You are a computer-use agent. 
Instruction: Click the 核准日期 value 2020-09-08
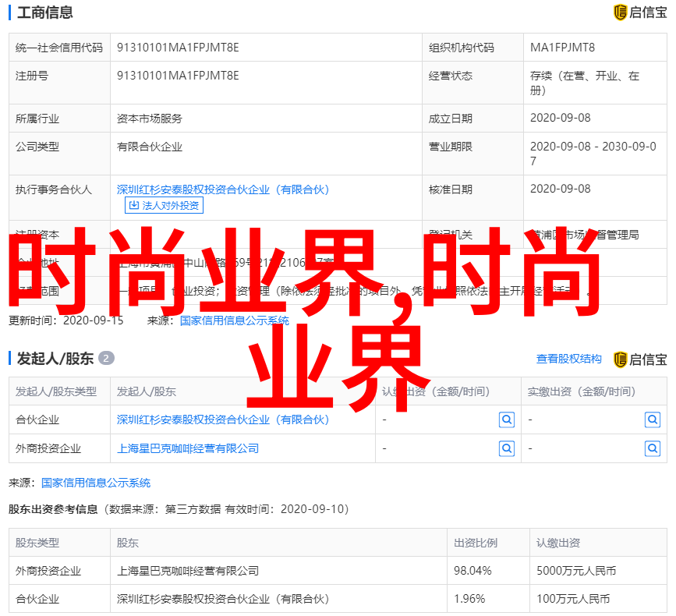(x=560, y=189)
